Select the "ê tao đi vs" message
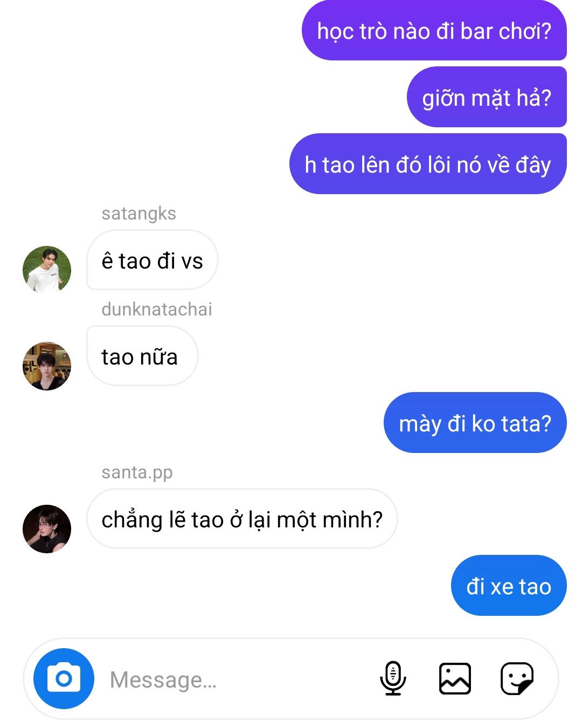582x728 pixels. point(153,260)
